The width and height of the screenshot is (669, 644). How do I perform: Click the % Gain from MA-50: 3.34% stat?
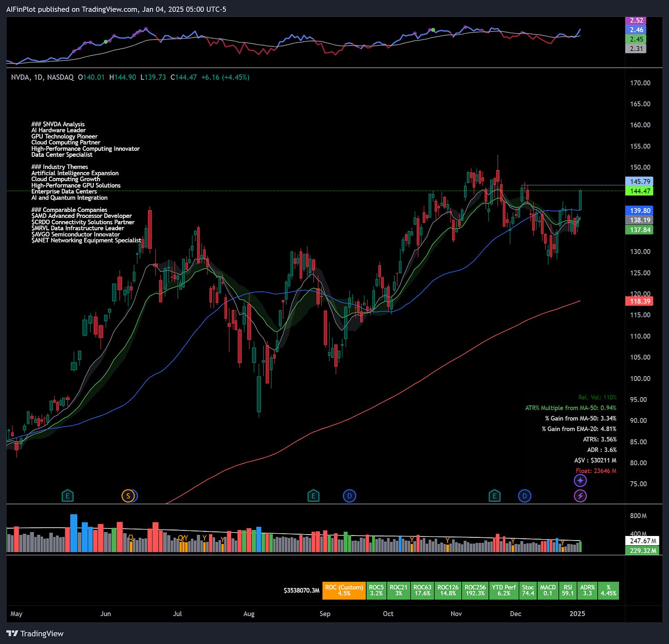click(x=581, y=419)
